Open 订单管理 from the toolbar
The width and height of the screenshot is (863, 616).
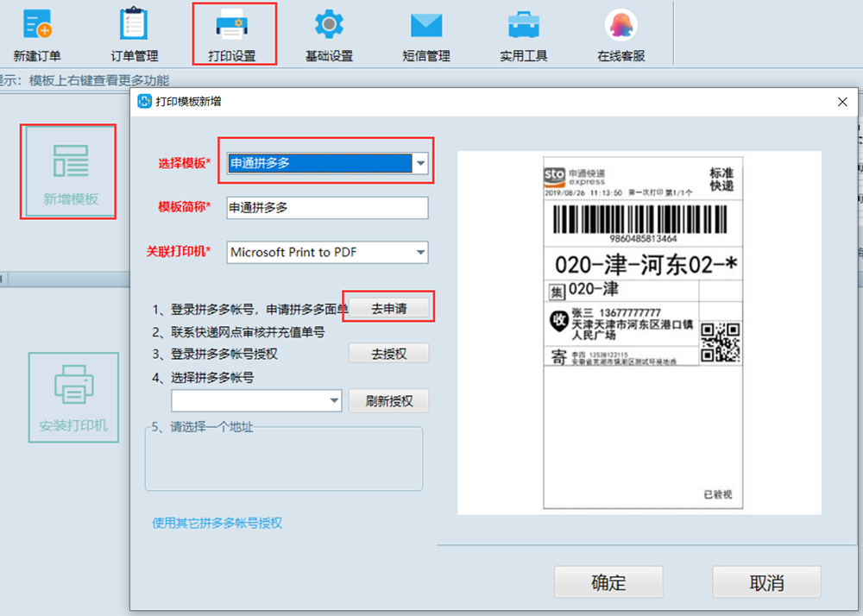tap(134, 35)
